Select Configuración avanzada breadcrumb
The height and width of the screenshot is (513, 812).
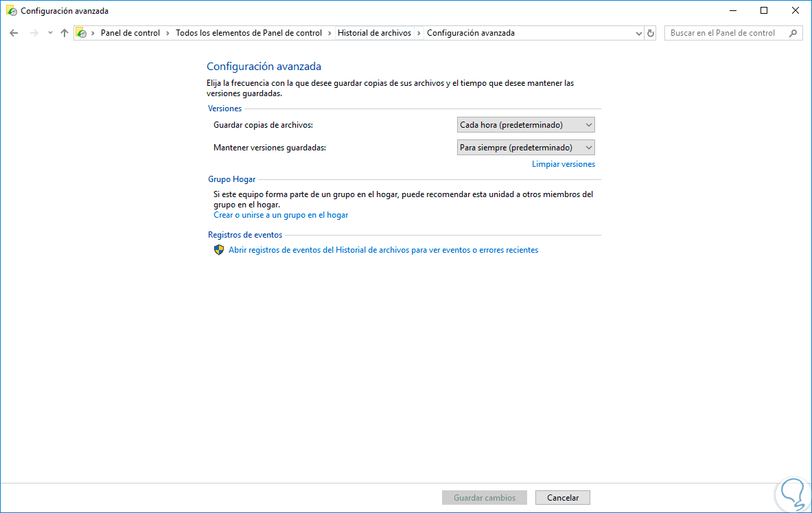pyautogui.click(x=471, y=33)
